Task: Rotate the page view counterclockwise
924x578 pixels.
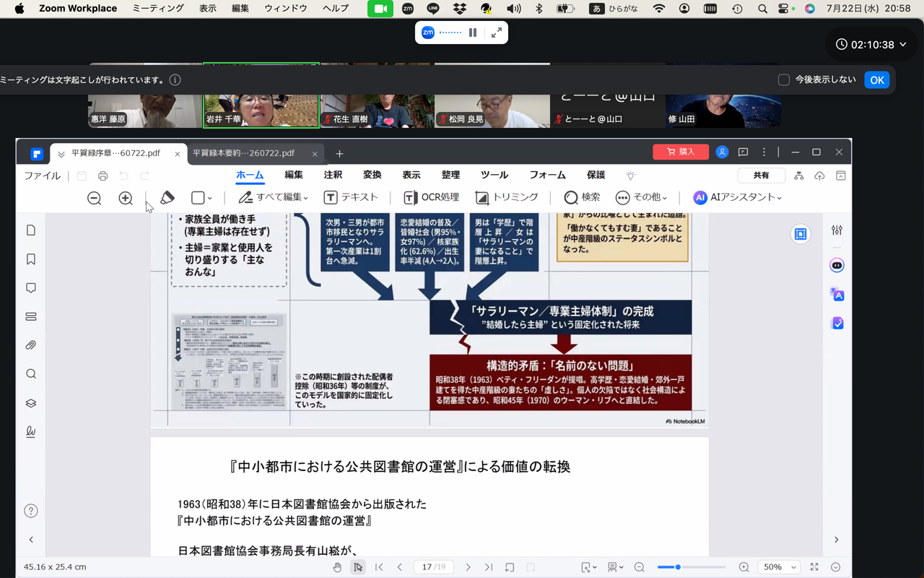Action: tap(510, 567)
